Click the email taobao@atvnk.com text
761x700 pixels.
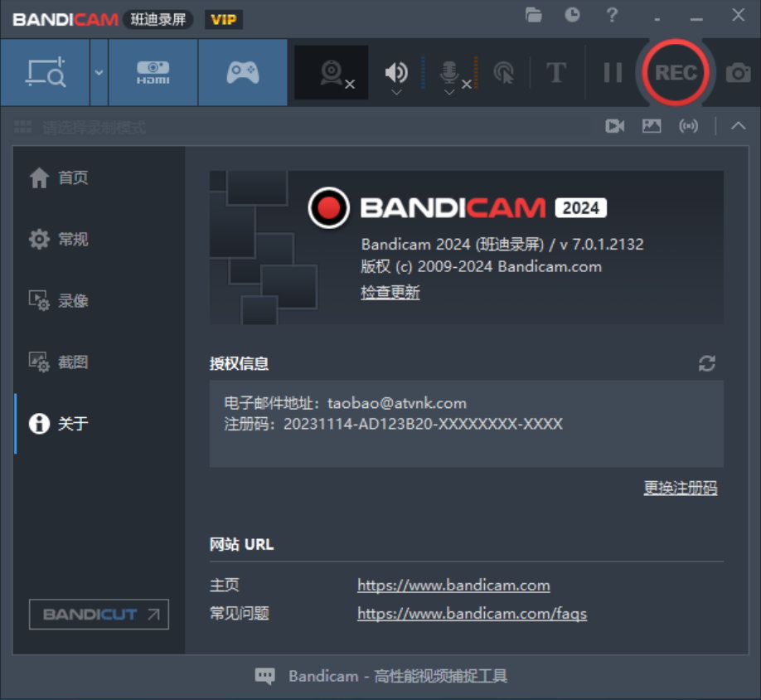(397, 403)
